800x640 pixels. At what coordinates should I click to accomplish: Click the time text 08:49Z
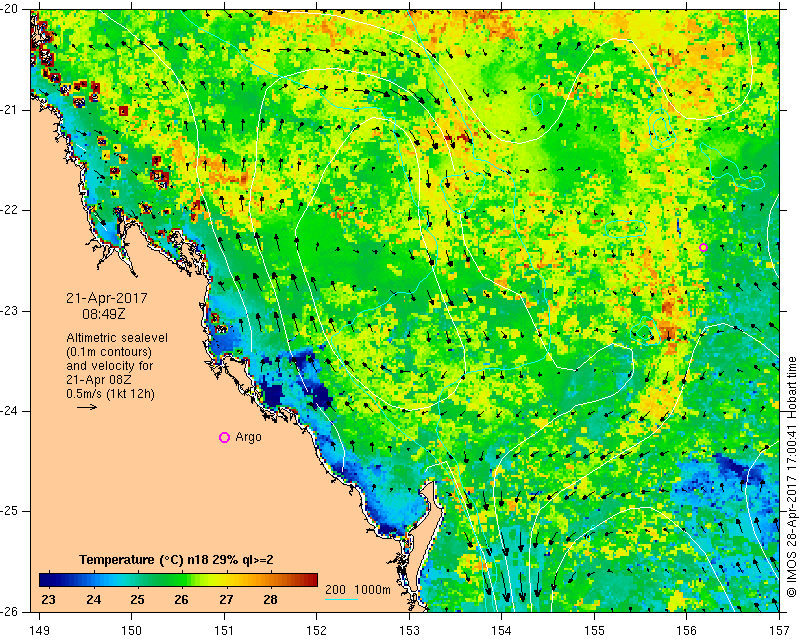(x=104, y=314)
